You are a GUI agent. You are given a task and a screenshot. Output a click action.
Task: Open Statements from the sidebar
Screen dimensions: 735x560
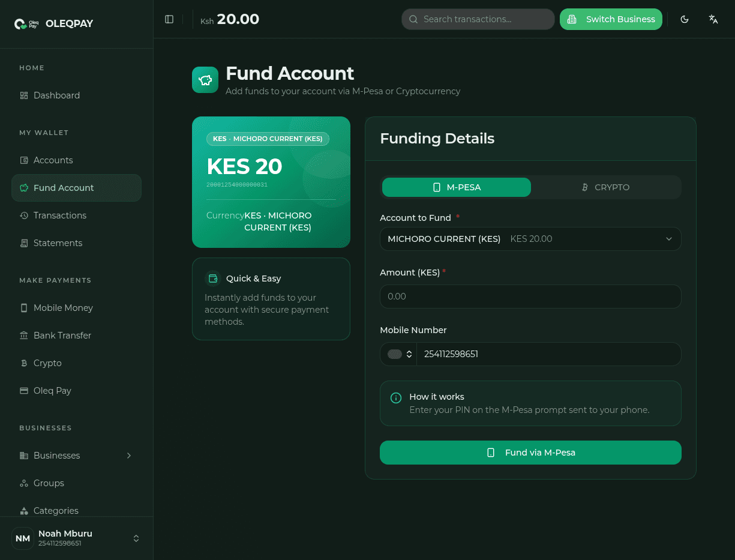(76, 243)
